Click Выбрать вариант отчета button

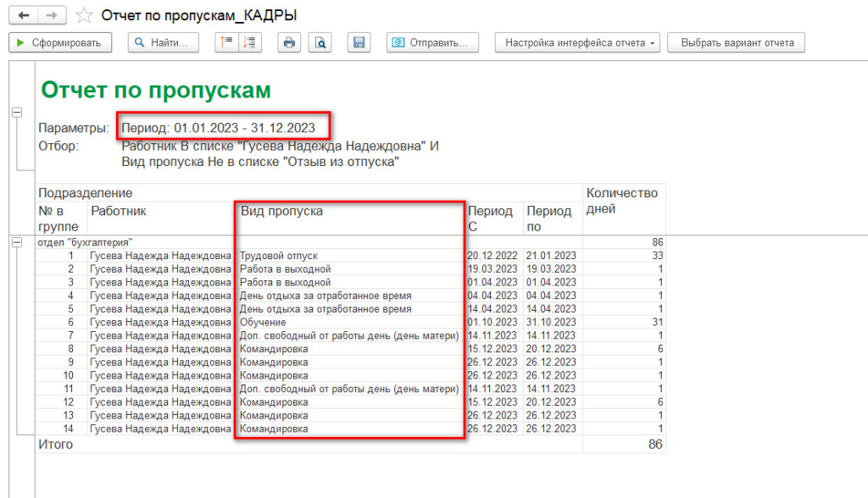pos(736,42)
